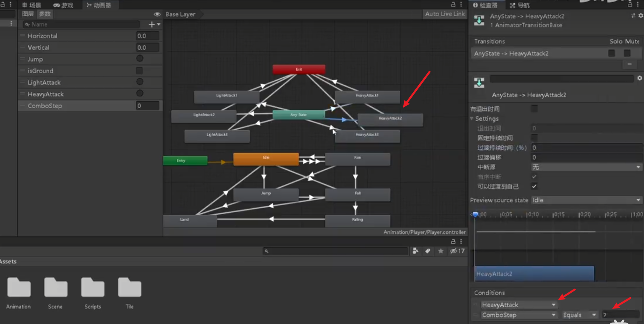
Task: Open the HeavyAttack condition parameter dropdown
Action: pyautogui.click(x=519, y=305)
